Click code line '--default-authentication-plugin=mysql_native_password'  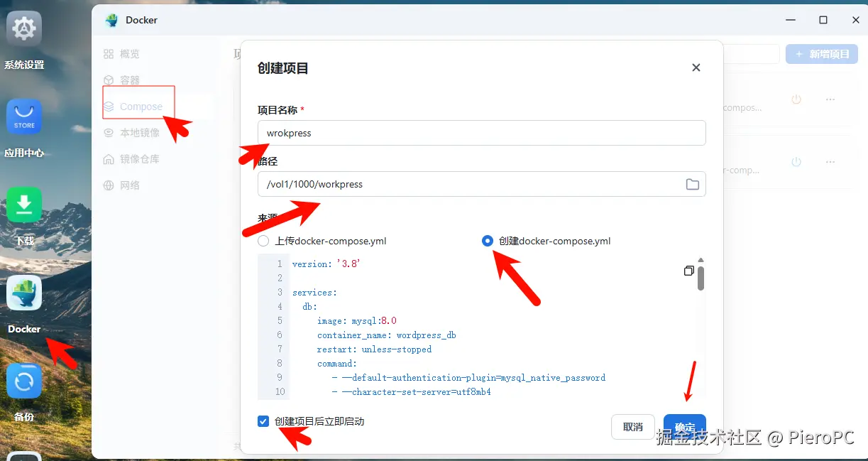point(468,377)
